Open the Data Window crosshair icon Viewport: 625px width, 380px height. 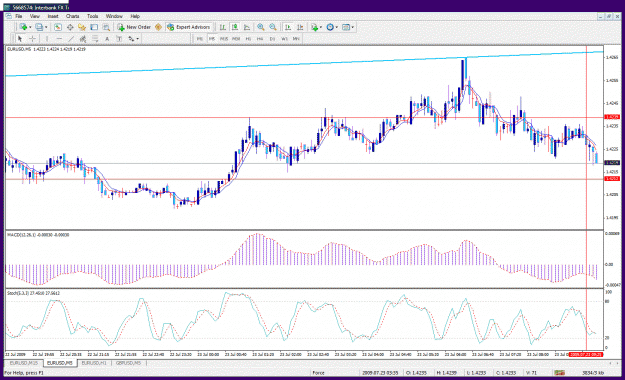70,27
